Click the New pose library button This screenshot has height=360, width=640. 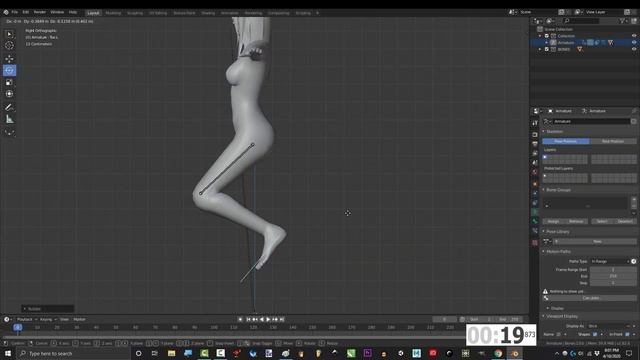[597, 242]
